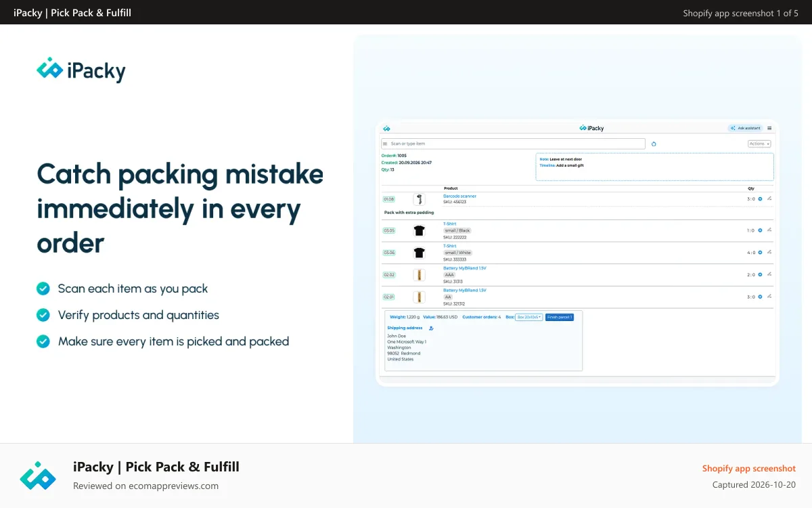This screenshot has width=812, height=508.
Task: Open the Battery MyBRand 1.5V link above AAA
Action: 465,268
